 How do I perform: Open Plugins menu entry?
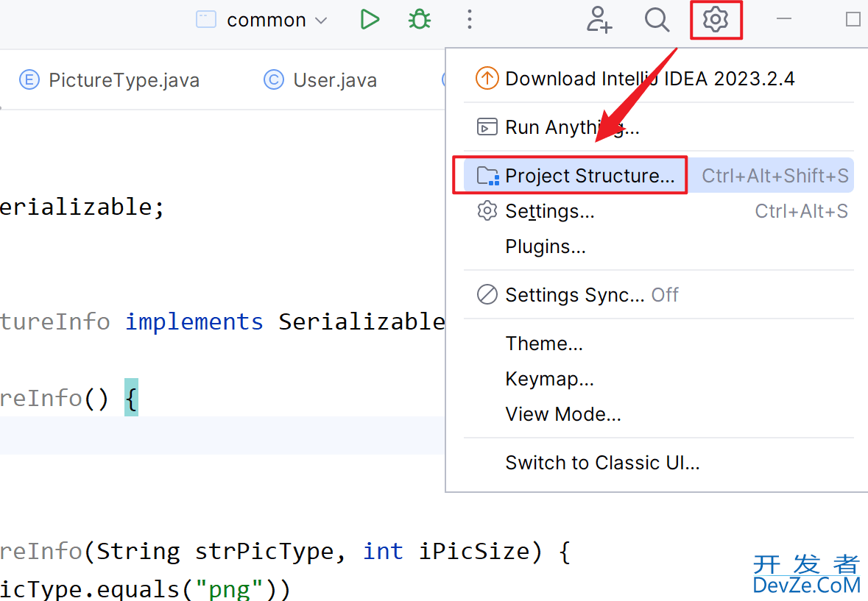click(x=658, y=246)
